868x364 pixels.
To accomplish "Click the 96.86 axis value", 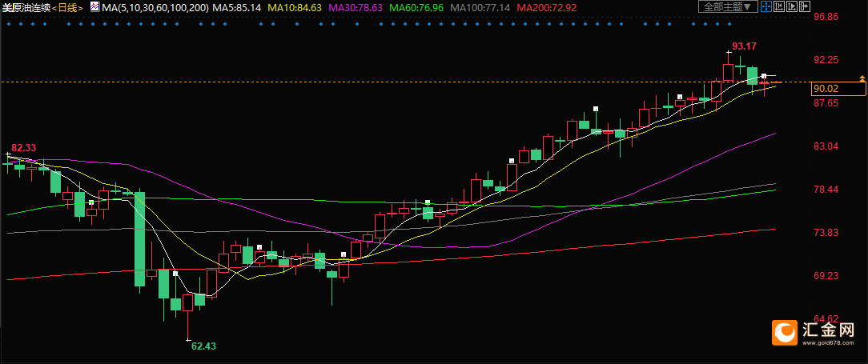I will (826, 17).
